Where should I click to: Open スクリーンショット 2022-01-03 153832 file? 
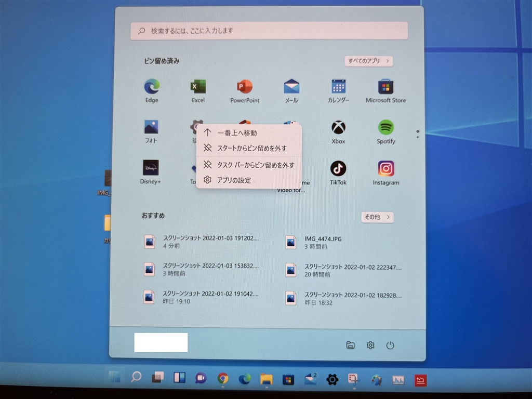click(x=202, y=270)
